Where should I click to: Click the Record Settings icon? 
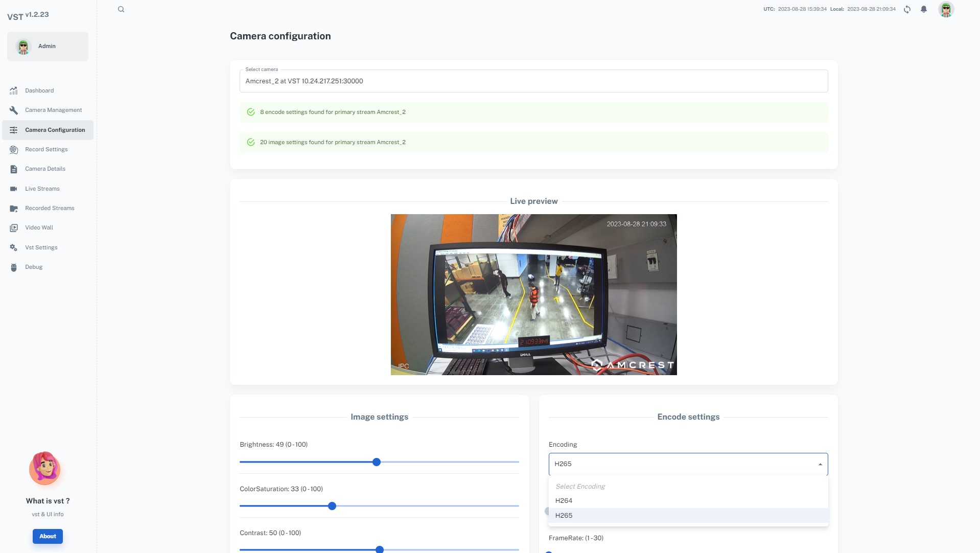[14, 150]
